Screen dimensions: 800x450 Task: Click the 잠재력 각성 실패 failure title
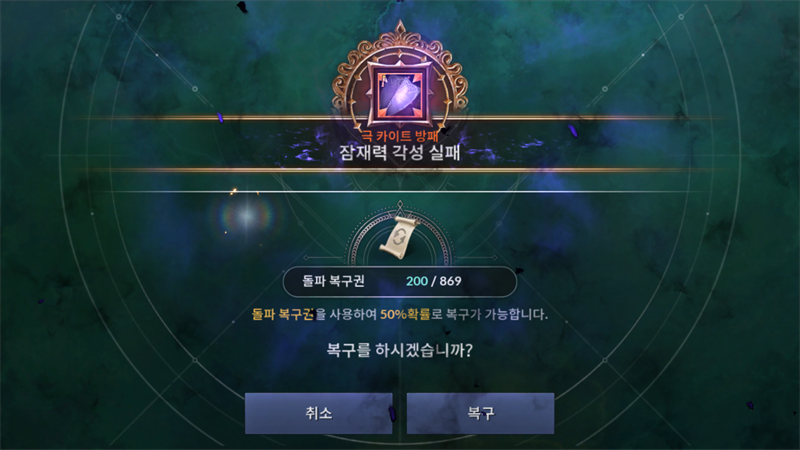click(399, 153)
